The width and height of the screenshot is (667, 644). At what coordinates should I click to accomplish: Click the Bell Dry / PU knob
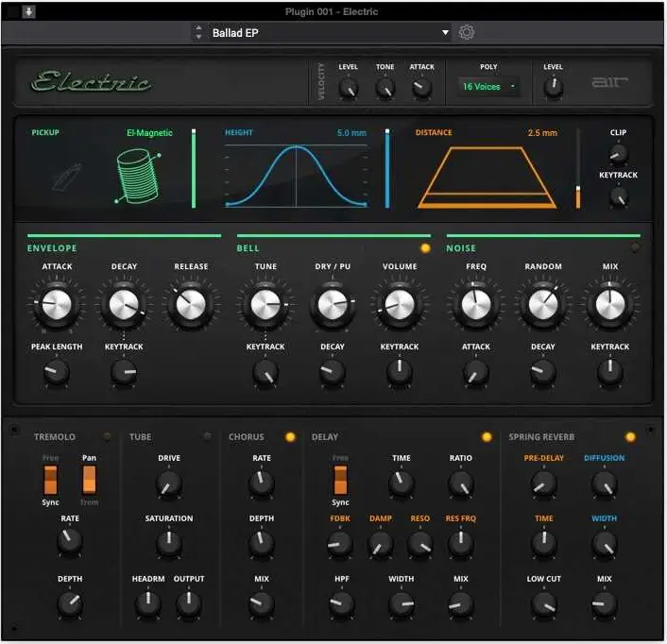coord(333,304)
